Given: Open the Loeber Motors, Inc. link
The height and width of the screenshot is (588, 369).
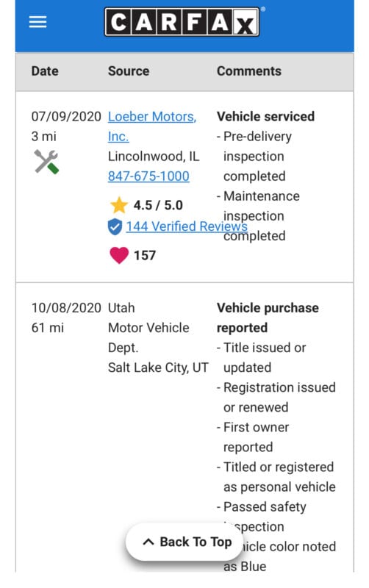Looking at the screenshot, I should pyautogui.click(x=152, y=126).
